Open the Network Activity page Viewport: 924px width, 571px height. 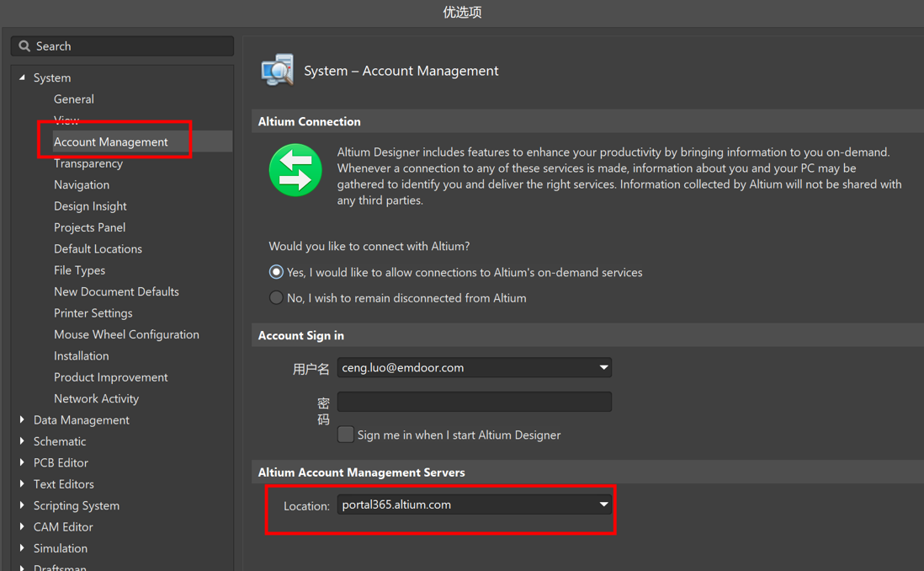96,398
